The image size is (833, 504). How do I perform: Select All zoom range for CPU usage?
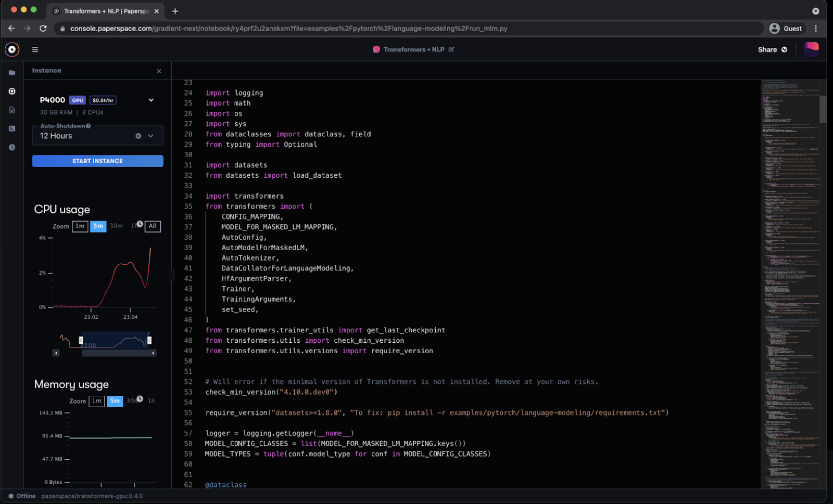[153, 226]
